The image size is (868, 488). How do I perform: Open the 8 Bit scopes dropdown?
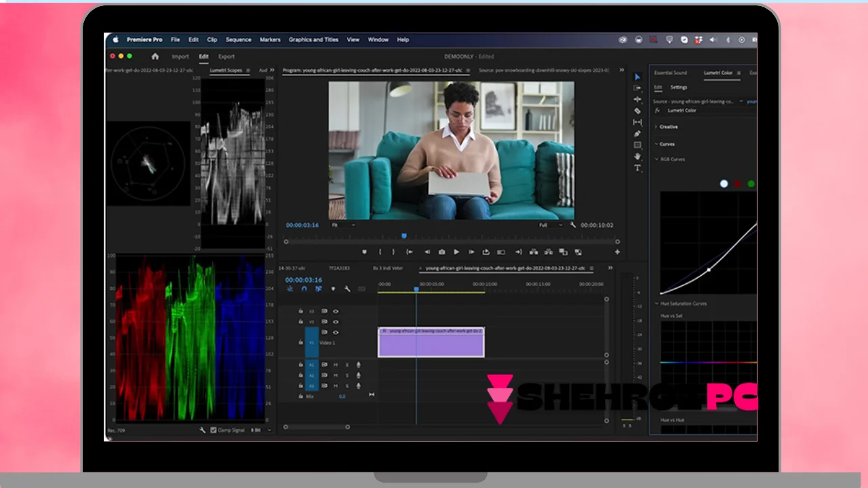click(x=260, y=430)
